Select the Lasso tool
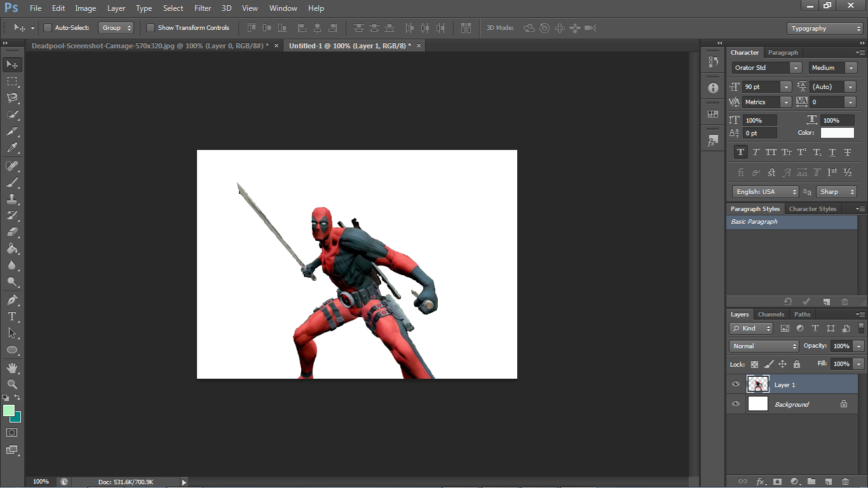The image size is (868, 488). coord(12,98)
